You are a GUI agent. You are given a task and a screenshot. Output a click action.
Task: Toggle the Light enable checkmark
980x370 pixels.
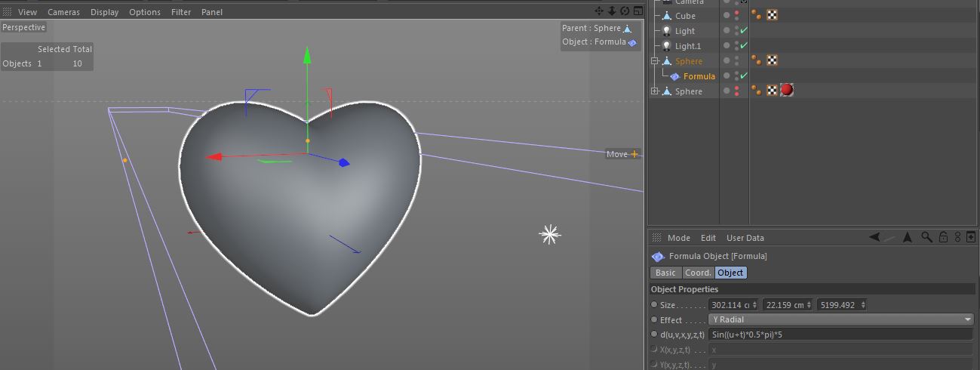point(744,31)
